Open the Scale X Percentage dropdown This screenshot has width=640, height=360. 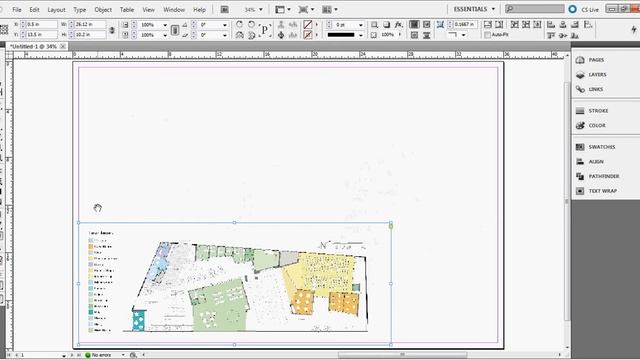pyautogui.click(x=165, y=25)
